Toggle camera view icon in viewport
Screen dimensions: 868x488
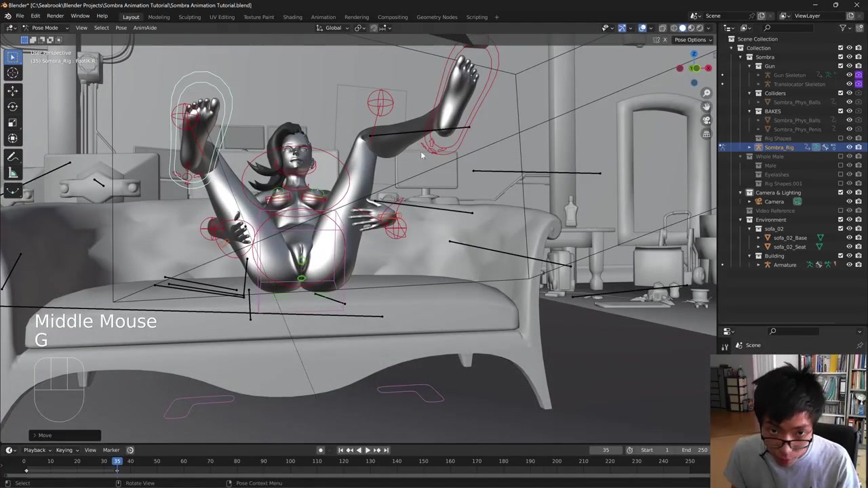pyautogui.click(x=707, y=120)
